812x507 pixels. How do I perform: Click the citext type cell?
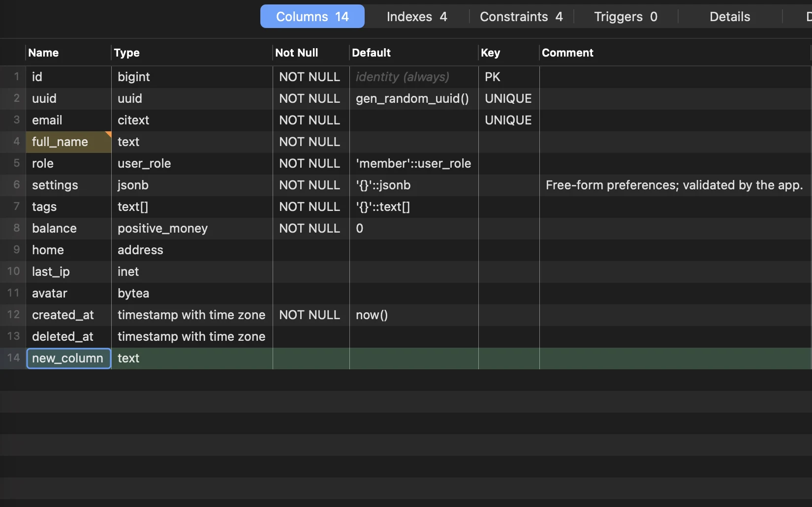pos(192,120)
